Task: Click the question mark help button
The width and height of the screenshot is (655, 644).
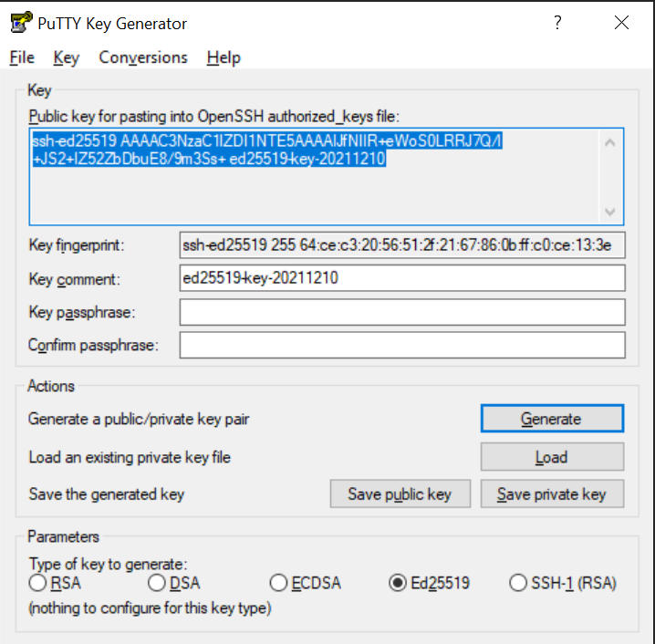Action: point(557,24)
